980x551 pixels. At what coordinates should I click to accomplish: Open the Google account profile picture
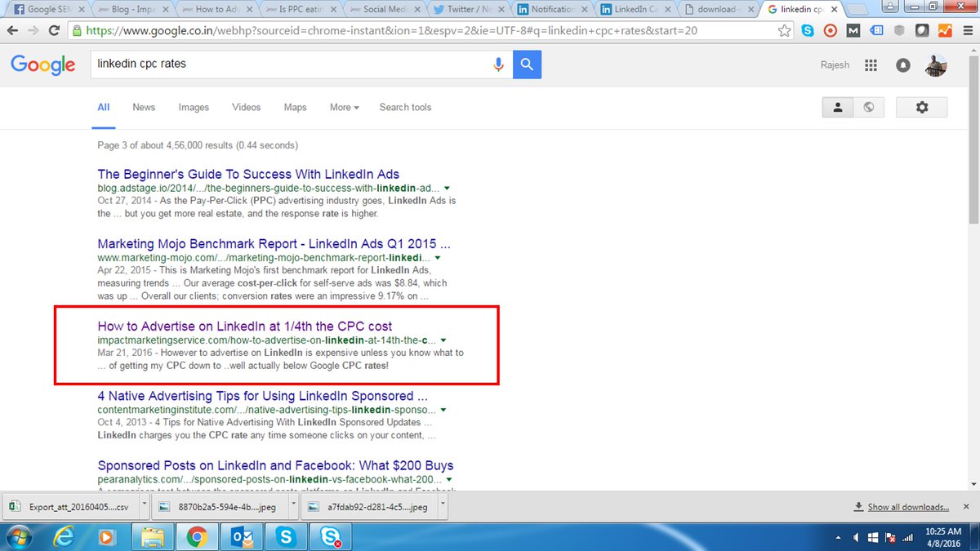936,65
